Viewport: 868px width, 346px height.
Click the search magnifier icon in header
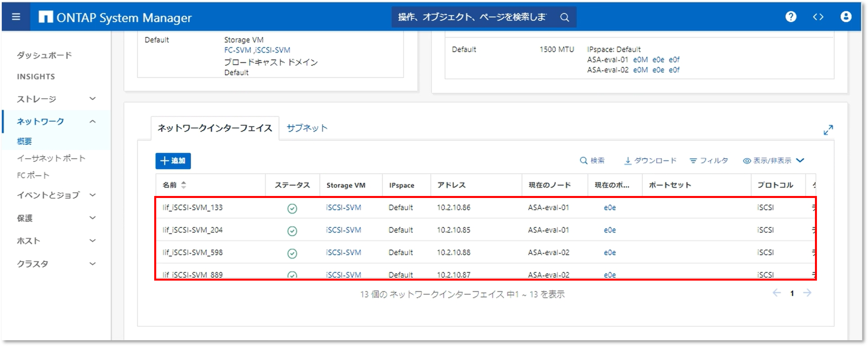coord(564,17)
